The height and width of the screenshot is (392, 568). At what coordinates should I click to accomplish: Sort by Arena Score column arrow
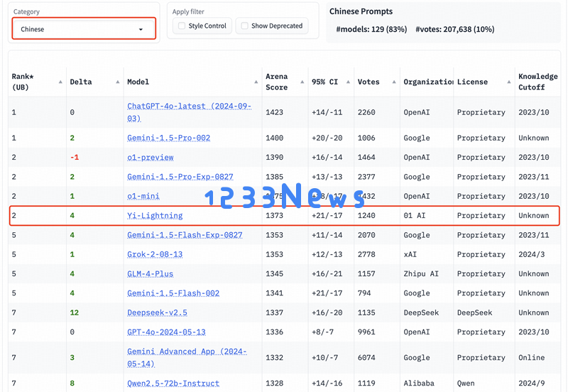tap(302, 82)
